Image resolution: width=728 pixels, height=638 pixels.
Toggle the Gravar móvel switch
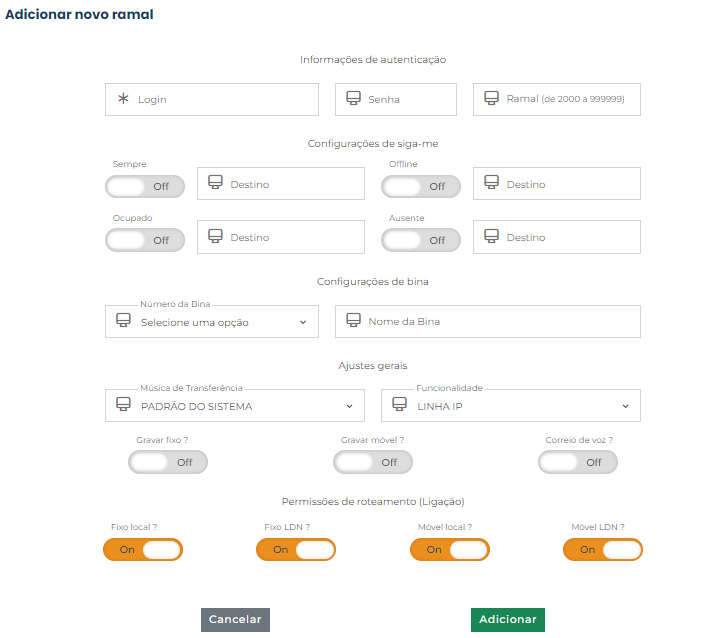pos(372,462)
